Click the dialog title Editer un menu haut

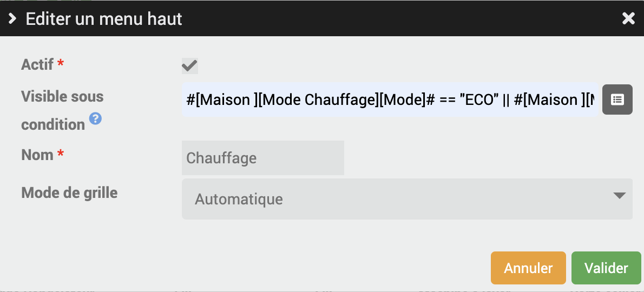pos(104,19)
